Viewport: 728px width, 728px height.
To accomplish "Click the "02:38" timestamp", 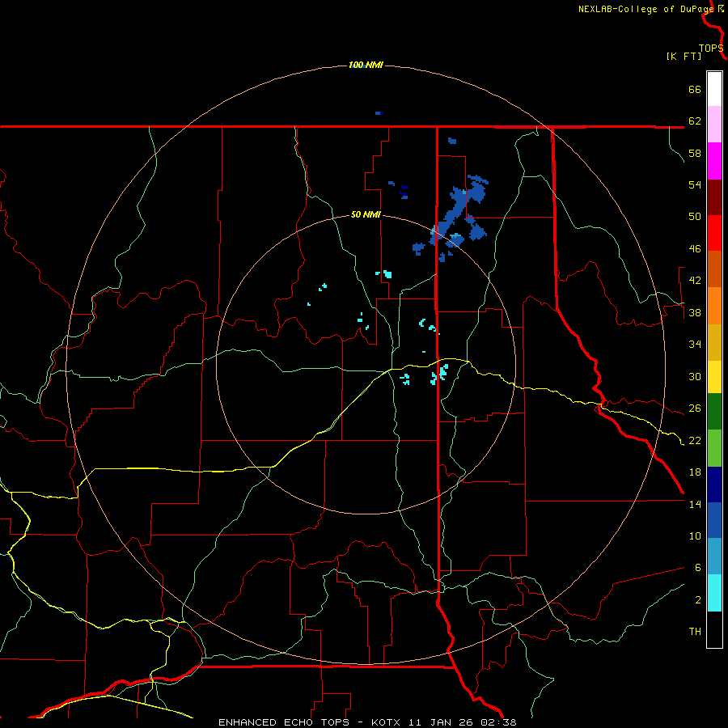I will [500, 722].
